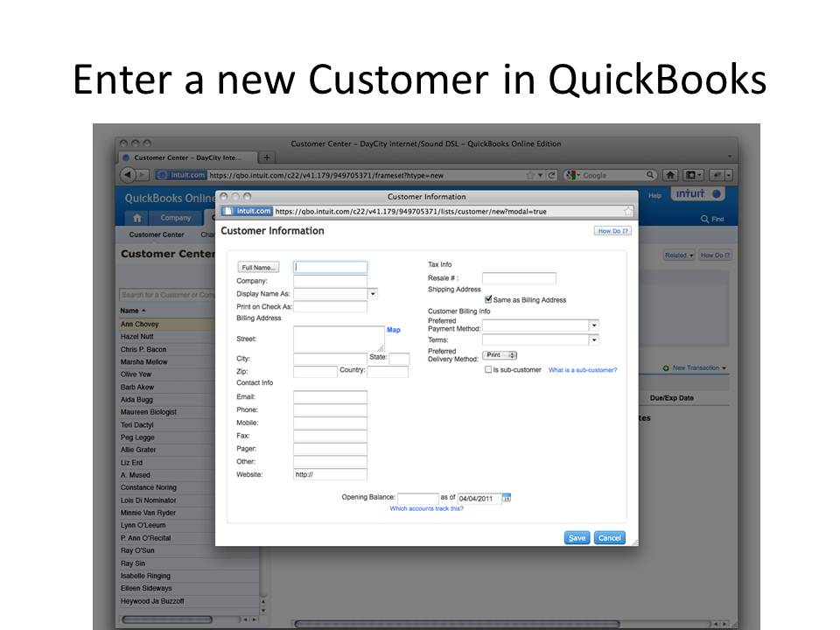Click the Opening Balance input field

pyautogui.click(x=418, y=498)
